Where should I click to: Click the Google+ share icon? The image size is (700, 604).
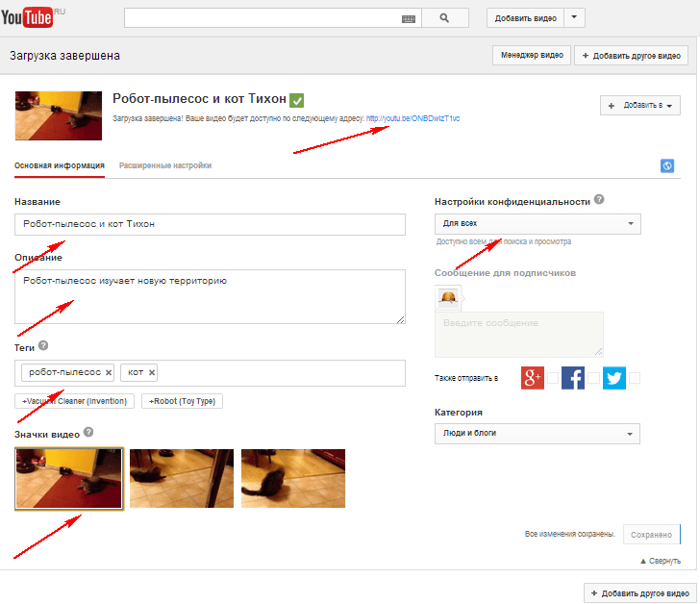532,378
